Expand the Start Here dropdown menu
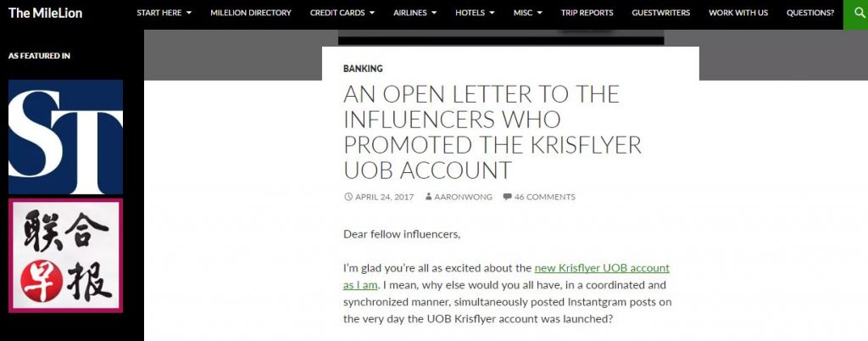The width and height of the screenshot is (868, 341). 164,13
